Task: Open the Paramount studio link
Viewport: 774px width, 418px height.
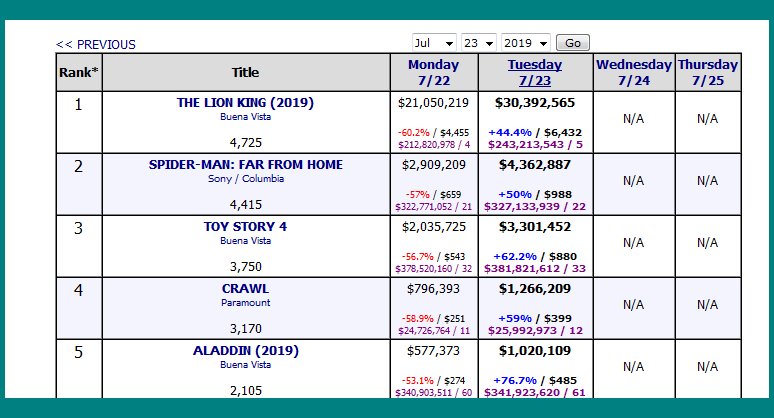Action: [x=245, y=302]
